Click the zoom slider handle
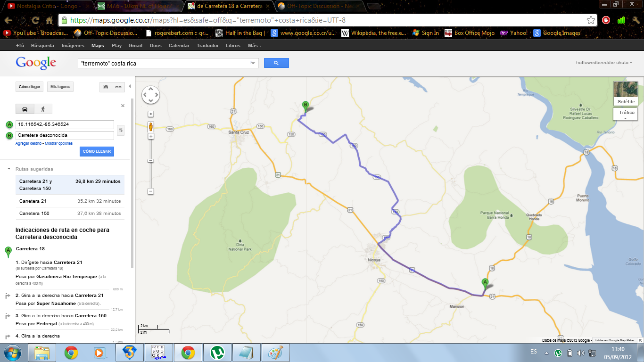644x362 pixels. pos(151,161)
